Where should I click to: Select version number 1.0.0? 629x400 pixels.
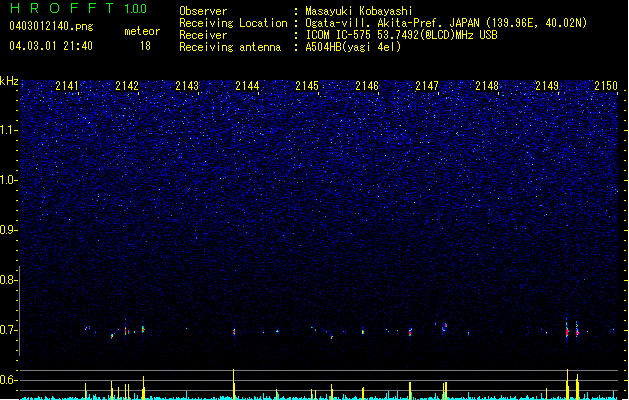(135, 9)
